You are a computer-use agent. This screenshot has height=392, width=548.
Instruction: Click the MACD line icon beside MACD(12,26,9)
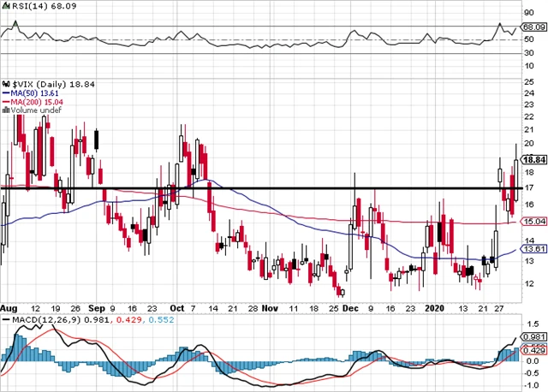[x=4, y=319]
